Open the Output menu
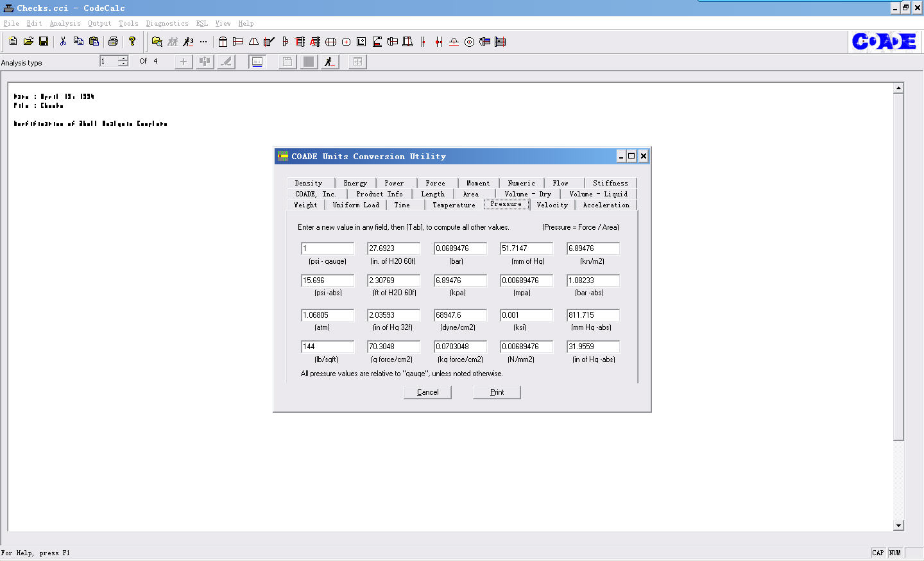 tap(99, 24)
